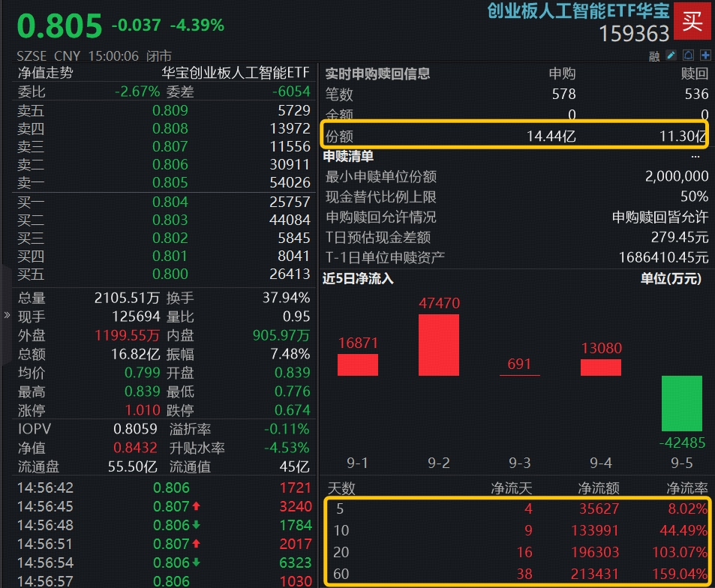Click the 买一 bid price 0.804

pyautogui.click(x=170, y=202)
